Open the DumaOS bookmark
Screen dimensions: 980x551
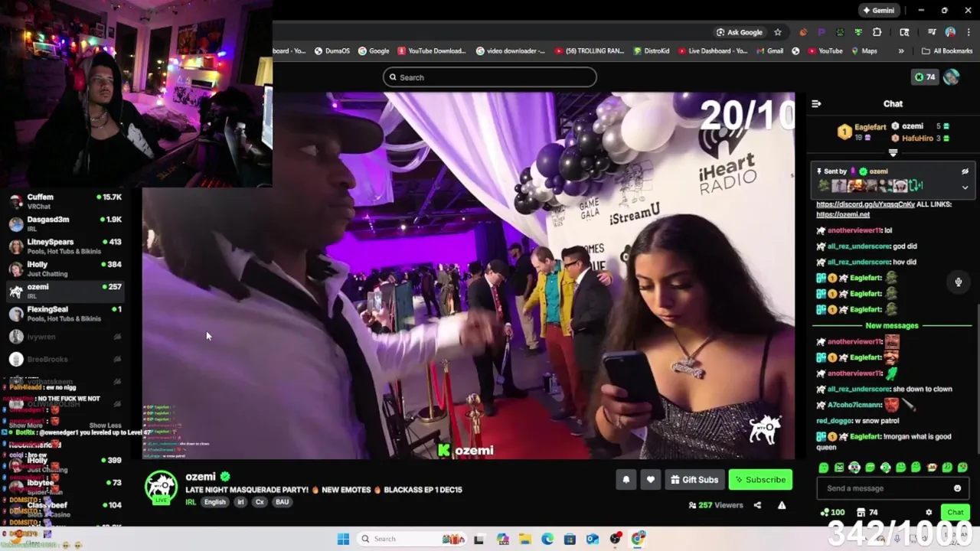(x=332, y=51)
